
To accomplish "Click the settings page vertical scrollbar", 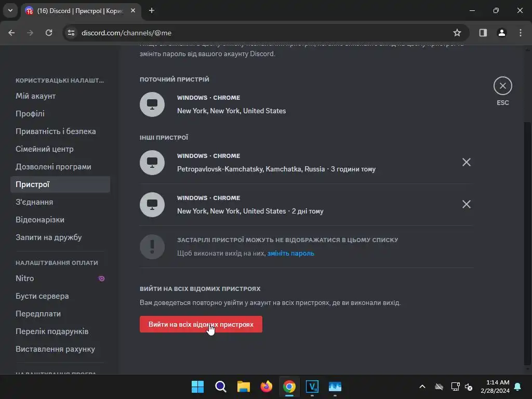I will click(x=527, y=243).
